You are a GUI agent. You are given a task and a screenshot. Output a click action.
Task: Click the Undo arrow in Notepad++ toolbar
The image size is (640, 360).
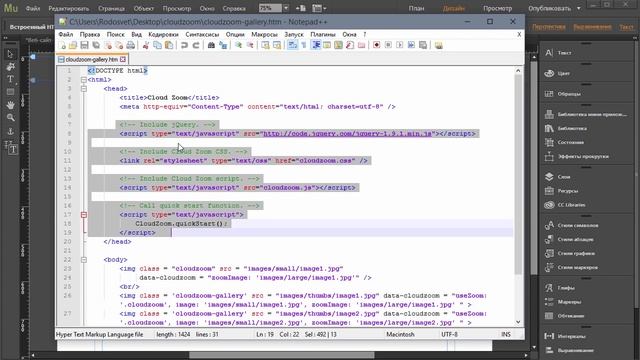click(184, 45)
